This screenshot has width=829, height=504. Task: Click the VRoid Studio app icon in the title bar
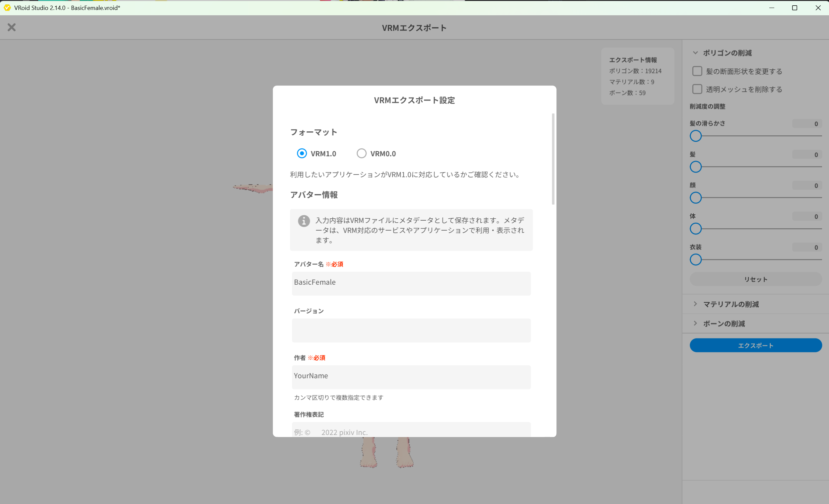click(x=7, y=7)
